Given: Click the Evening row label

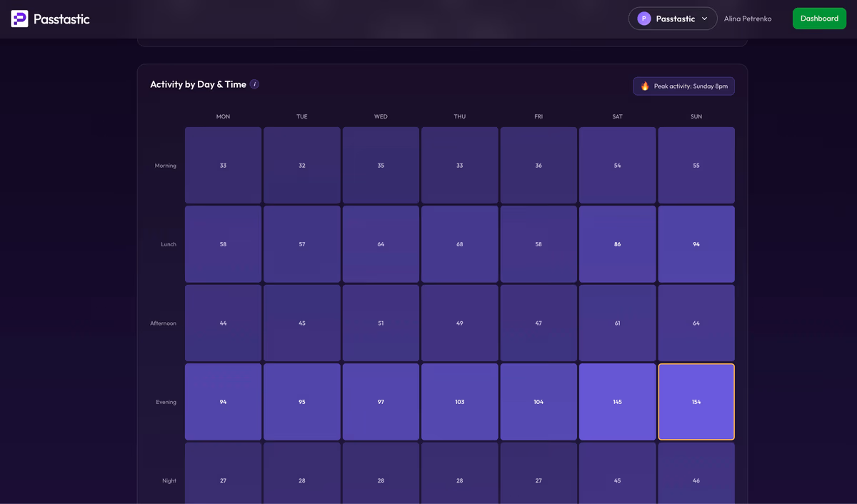Looking at the screenshot, I should coord(166,402).
